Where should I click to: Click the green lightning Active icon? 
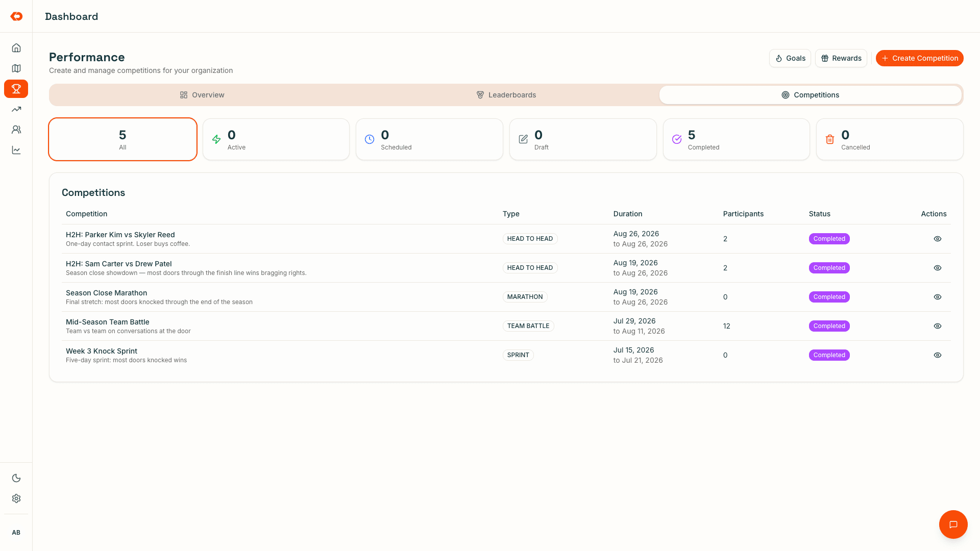tap(216, 139)
